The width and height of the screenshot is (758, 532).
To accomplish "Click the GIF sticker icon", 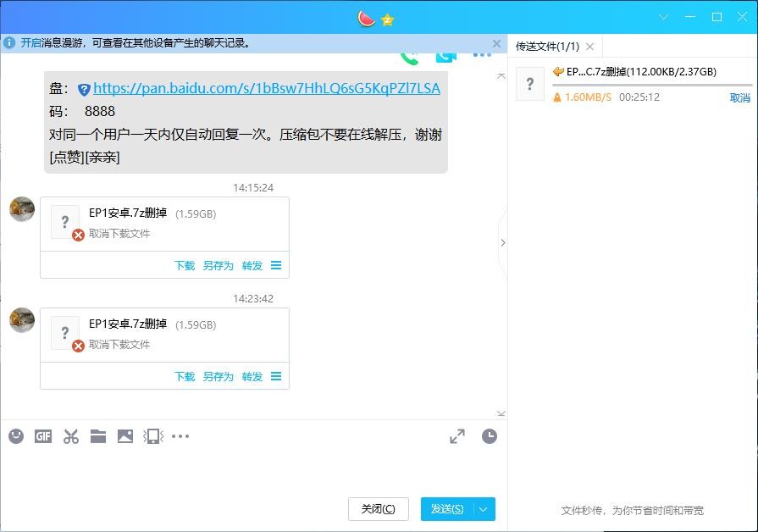I will pos(43,436).
